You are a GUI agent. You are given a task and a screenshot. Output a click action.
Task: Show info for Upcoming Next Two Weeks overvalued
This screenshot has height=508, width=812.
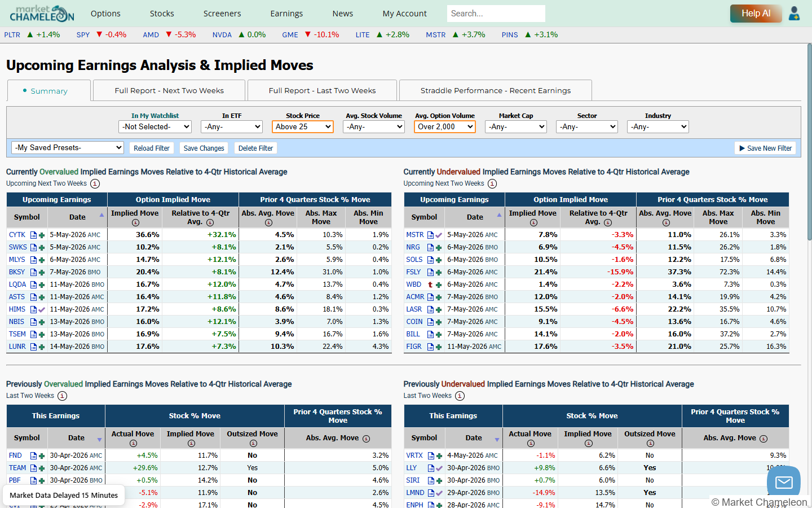(95, 183)
